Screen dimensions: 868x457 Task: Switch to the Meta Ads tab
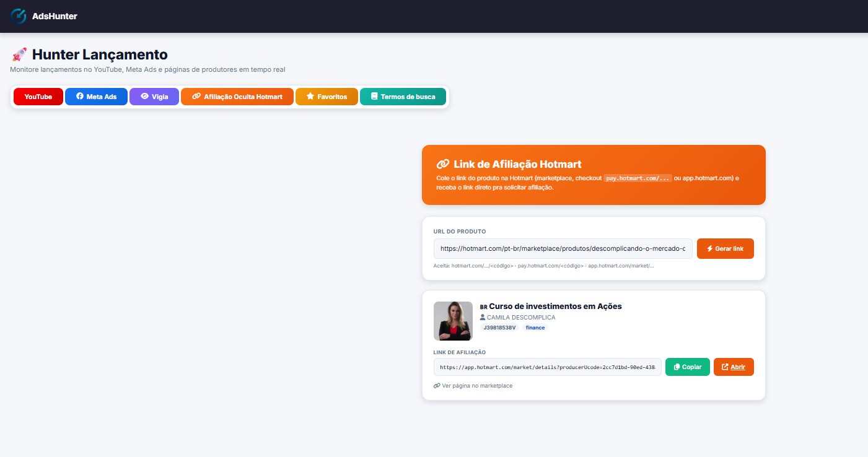(x=96, y=97)
